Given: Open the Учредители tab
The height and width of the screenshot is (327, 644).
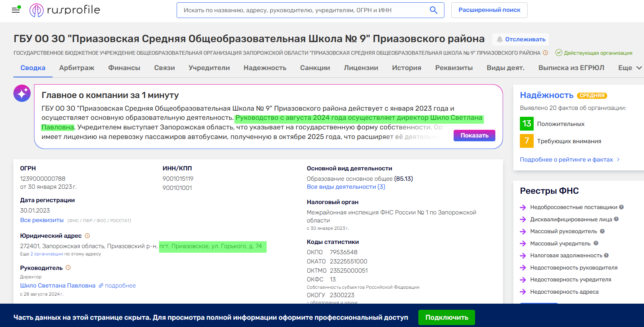Looking at the screenshot, I should (209, 68).
